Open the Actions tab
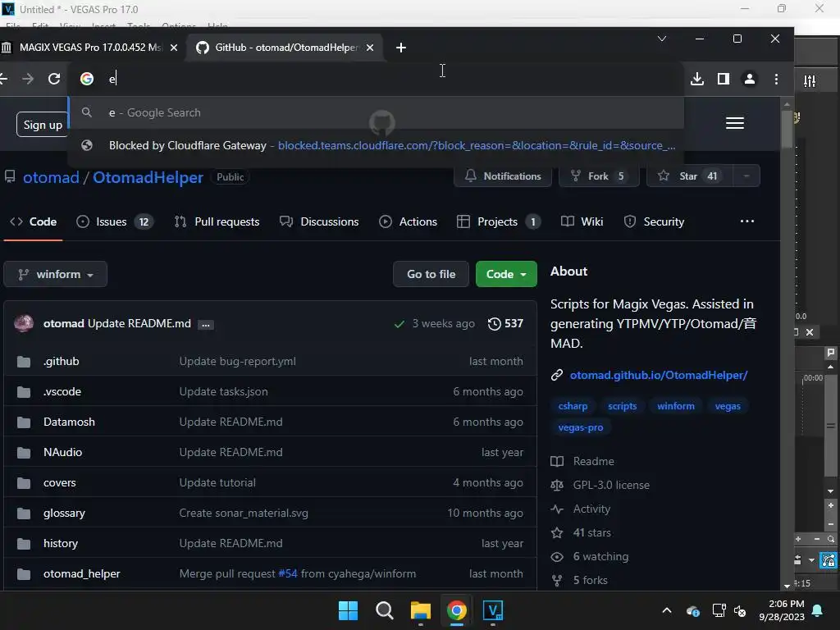The width and height of the screenshot is (840, 630). point(409,221)
